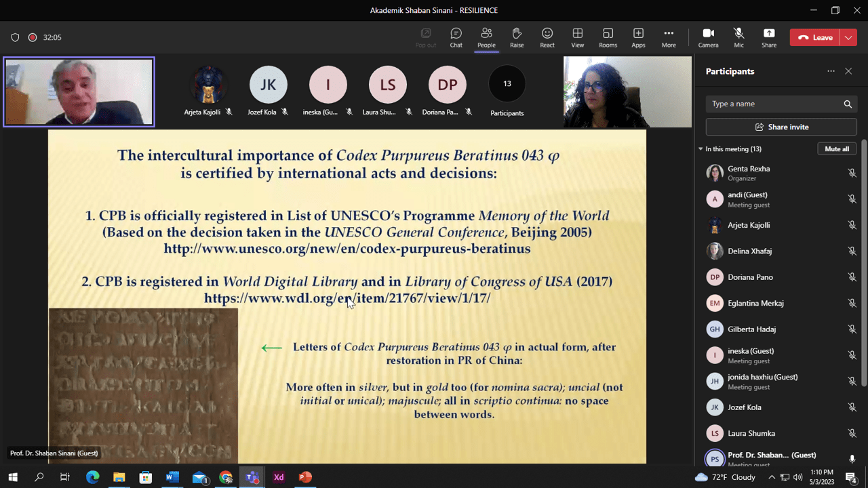Unmute your microphone

738,37
